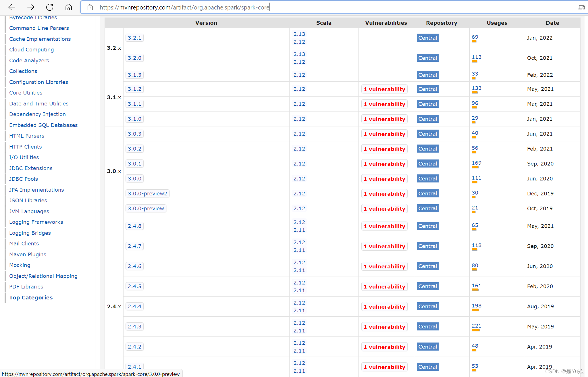
Task: Click Central repository badge for 3.2.0
Action: point(427,58)
